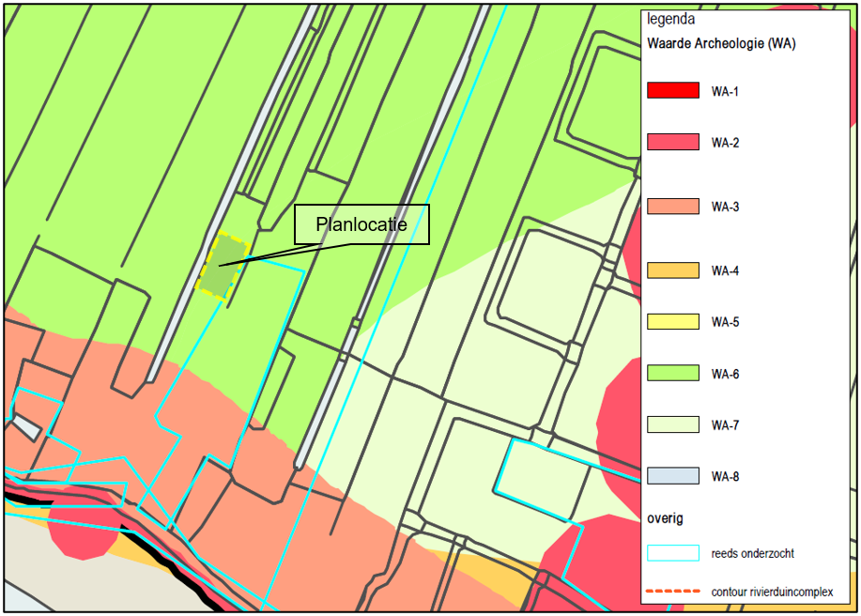Click the 'WA-3' legend label
The width and height of the screenshot is (861, 616).
pos(725,207)
